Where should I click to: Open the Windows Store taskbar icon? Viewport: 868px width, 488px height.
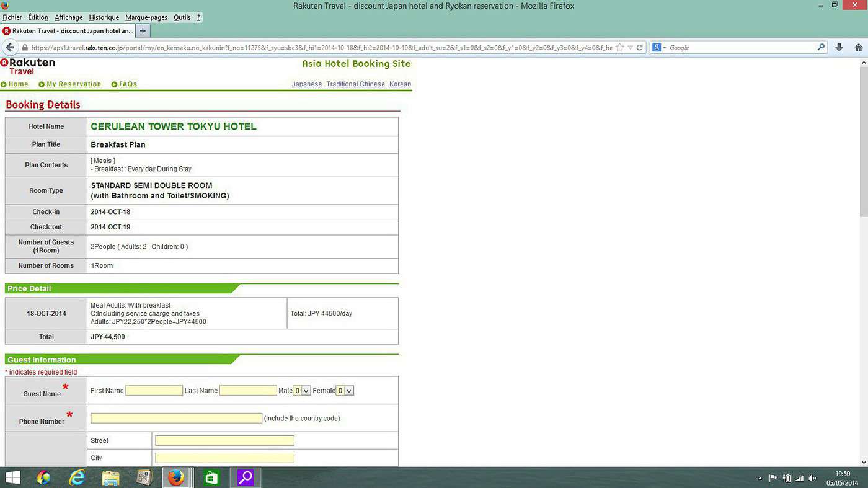tap(211, 477)
